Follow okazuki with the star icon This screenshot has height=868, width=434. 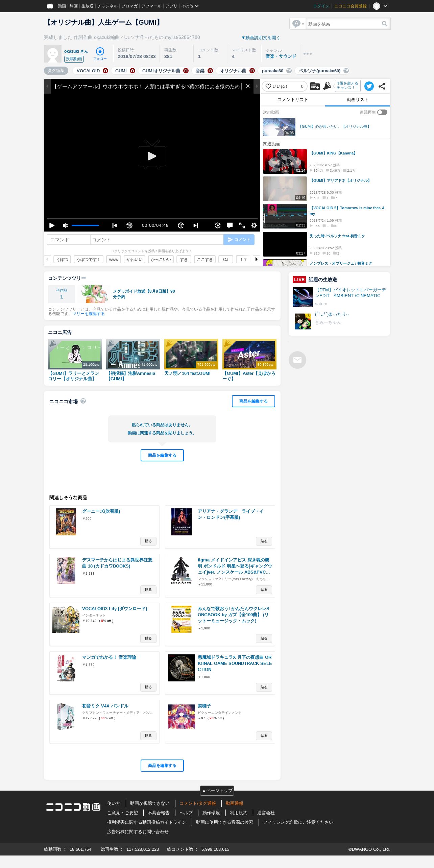(100, 51)
